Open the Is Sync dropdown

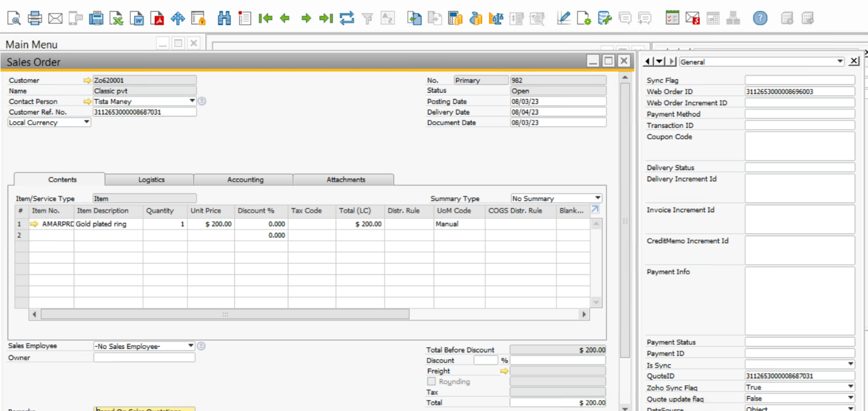point(850,365)
